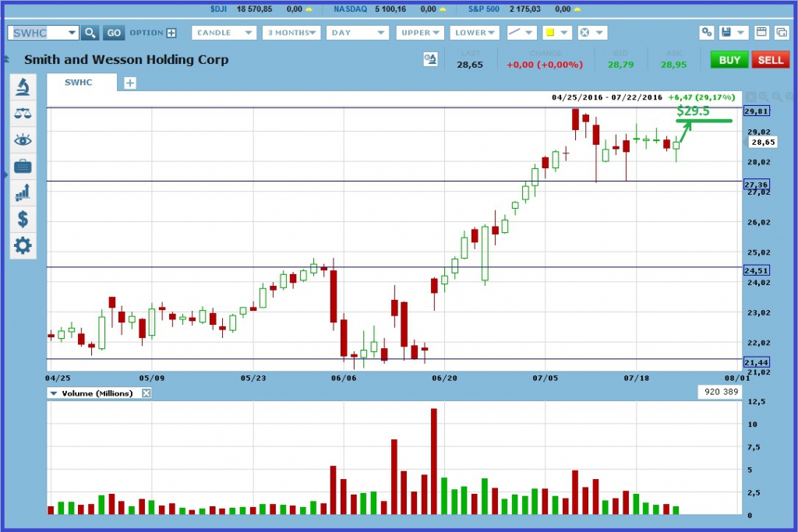Click the 920 389 volume value
The width and height of the screenshot is (798, 532).
click(x=721, y=392)
